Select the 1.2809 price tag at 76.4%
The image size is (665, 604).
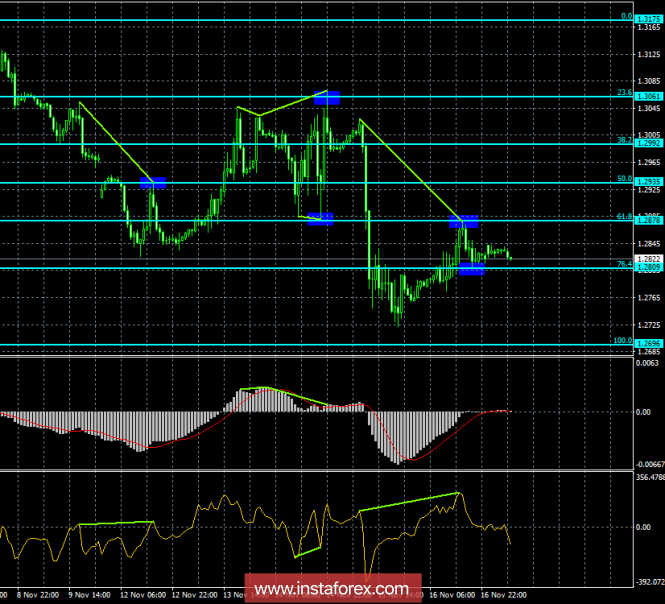pos(648,268)
